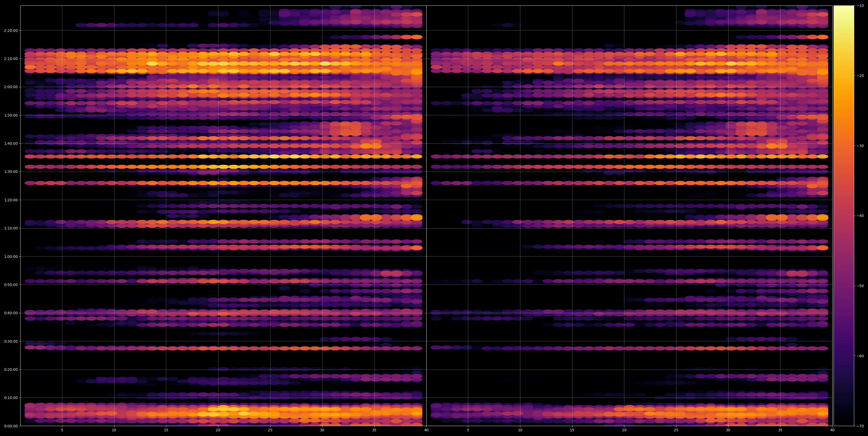Image resolution: width=868 pixels, height=436 pixels.
Task: Click x-axis label 15 of left panel
Action: tap(166, 430)
